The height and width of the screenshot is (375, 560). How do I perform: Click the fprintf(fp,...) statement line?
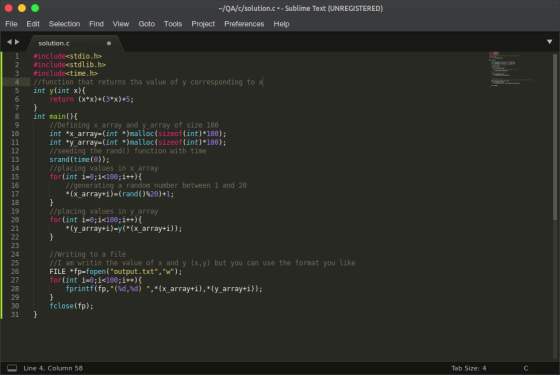coord(164,289)
